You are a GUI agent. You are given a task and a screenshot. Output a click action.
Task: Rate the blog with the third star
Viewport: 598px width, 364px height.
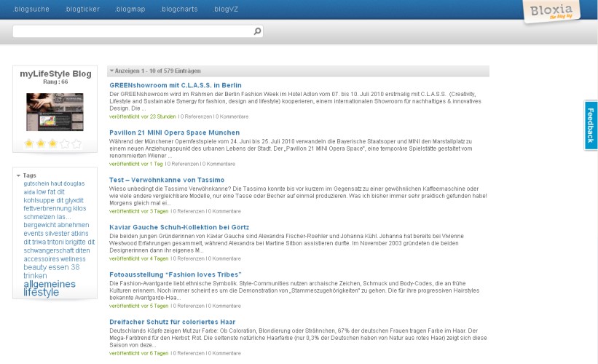[52, 143]
